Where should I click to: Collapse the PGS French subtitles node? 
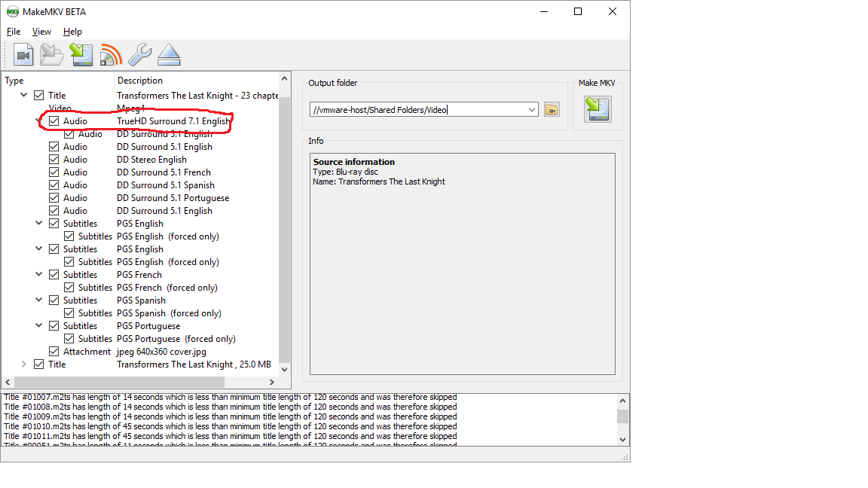tap(38, 274)
